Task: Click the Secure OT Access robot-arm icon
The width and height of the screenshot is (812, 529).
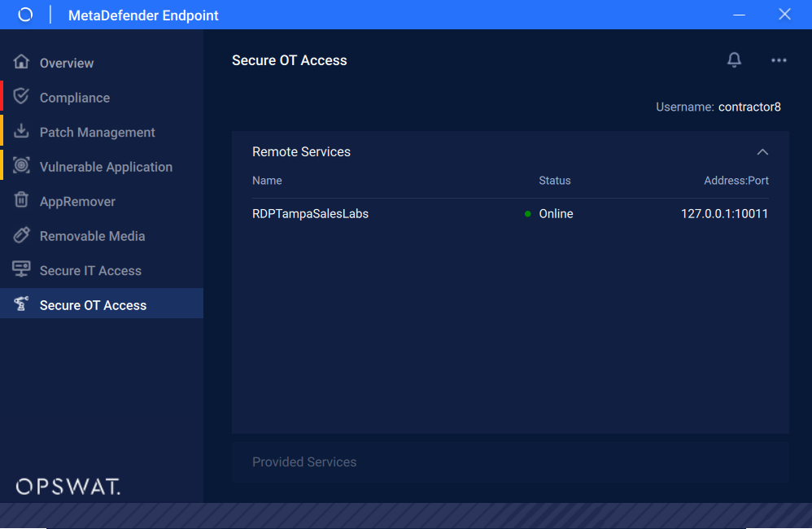Action: click(x=21, y=304)
